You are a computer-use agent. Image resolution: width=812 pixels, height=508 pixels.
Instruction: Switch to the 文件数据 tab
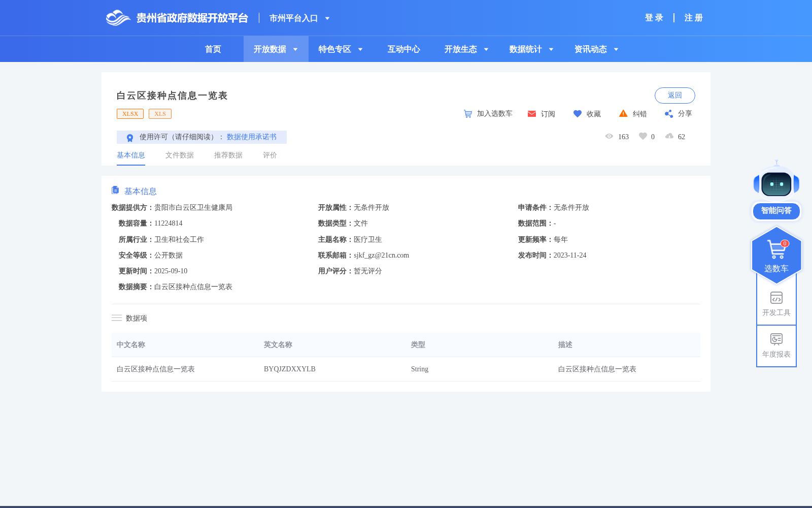180,155
